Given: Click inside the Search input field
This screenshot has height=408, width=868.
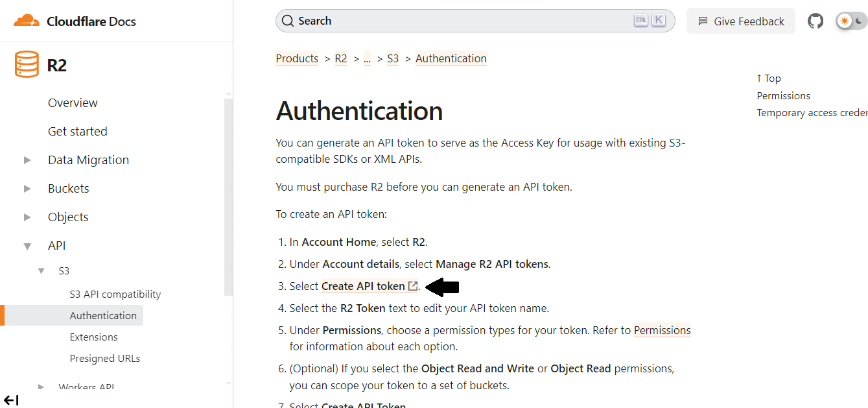Looking at the screenshot, I should tap(454, 21).
